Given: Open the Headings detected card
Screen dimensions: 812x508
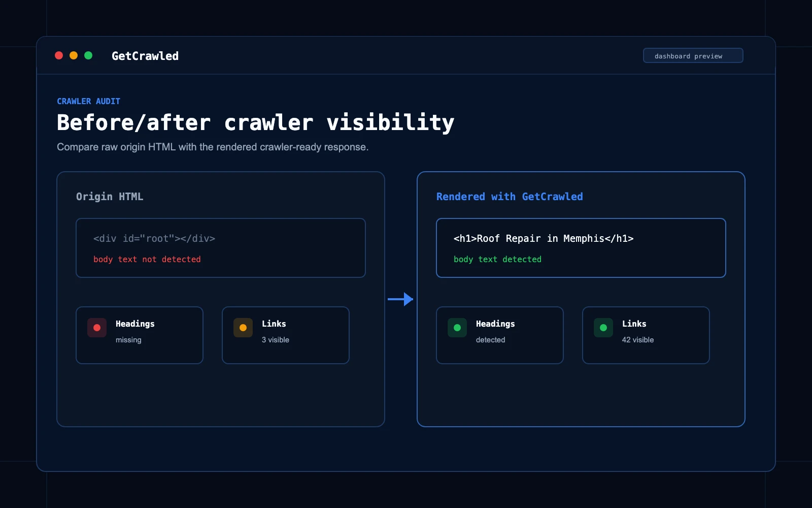Looking at the screenshot, I should tap(500, 335).
